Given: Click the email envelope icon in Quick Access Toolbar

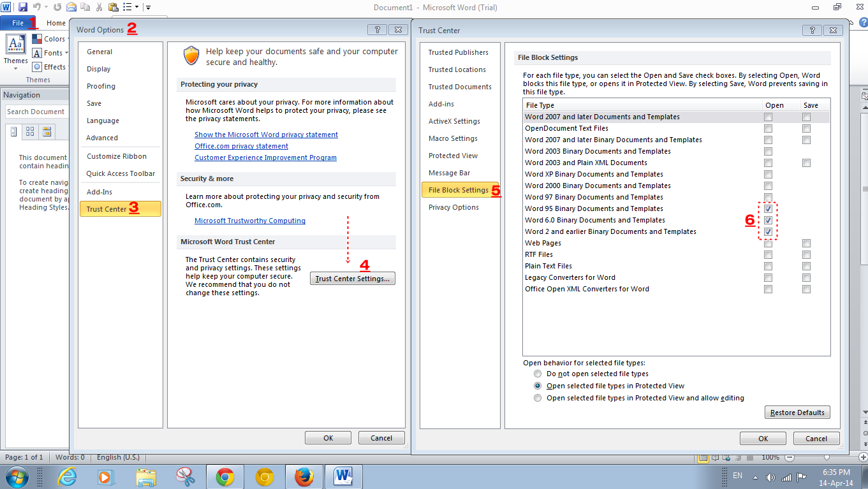Looking at the screenshot, I should tap(71, 7).
